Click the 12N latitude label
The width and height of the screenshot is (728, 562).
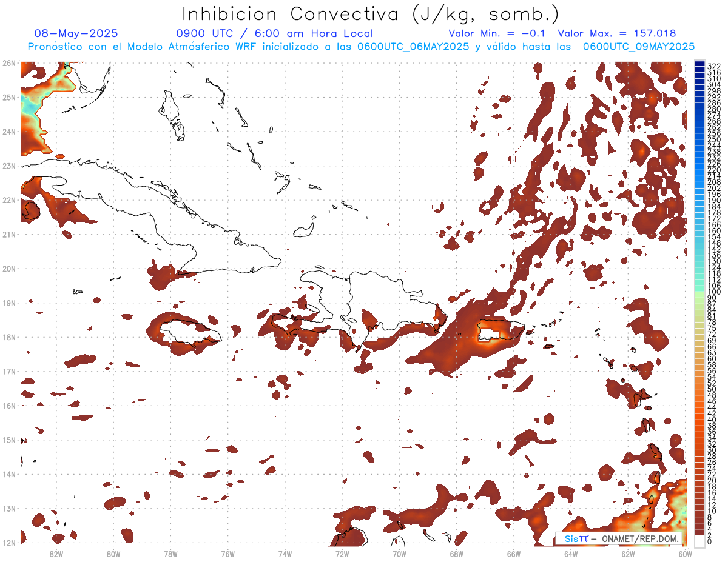(8, 543)
